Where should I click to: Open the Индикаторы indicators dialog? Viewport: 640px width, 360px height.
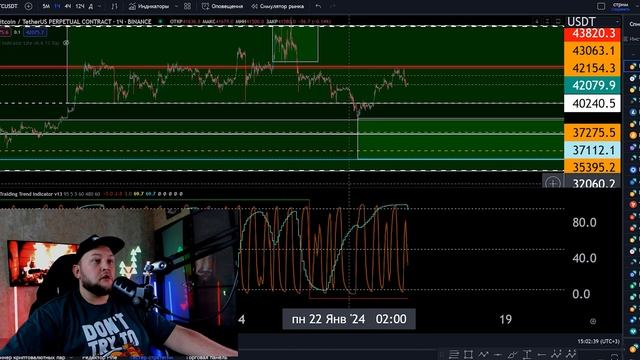pos(149,6)
